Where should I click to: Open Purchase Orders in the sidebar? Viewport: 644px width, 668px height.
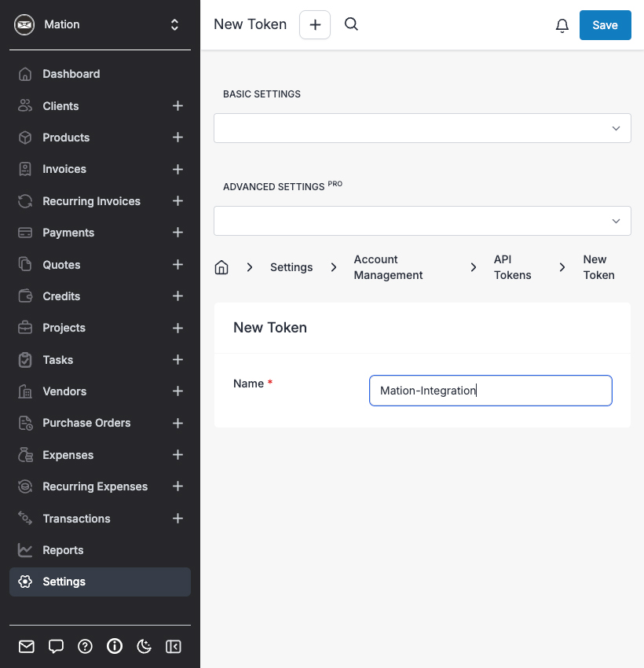tap(86, 423)
